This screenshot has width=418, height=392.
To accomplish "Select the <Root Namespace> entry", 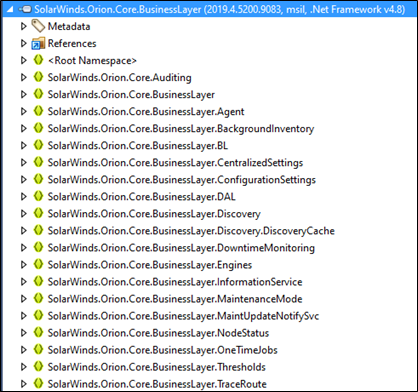I will tap(92, 60).
